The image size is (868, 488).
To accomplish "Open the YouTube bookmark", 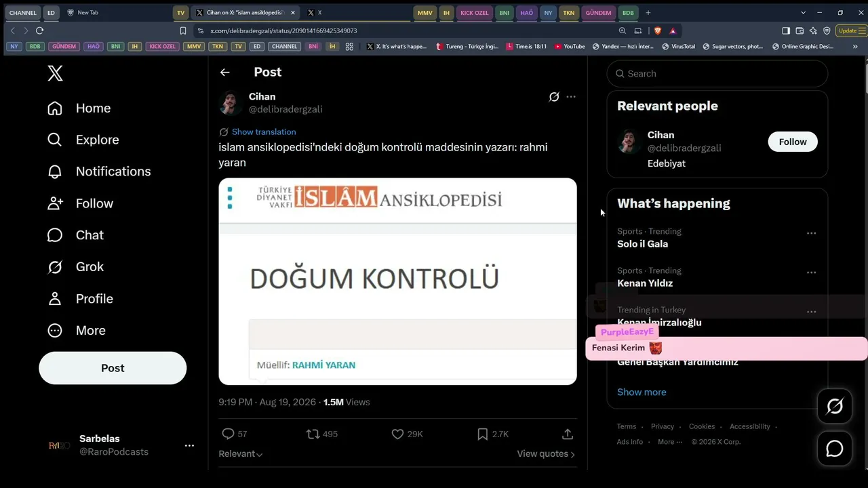I will 570,47.
